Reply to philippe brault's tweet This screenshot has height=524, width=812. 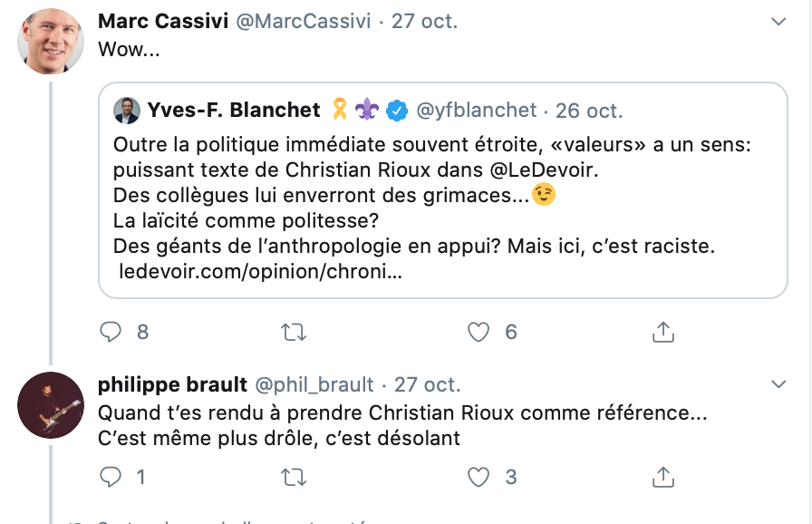click(x=111, y=477)
